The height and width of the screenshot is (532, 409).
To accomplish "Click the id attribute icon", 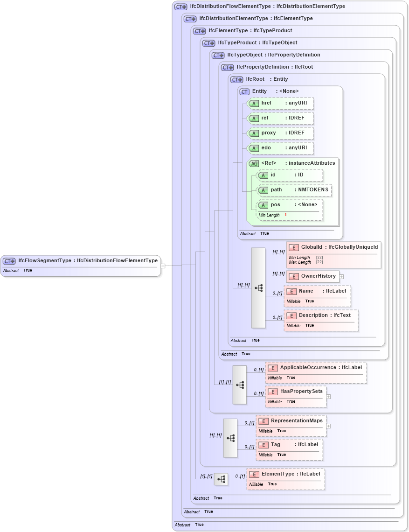I will click(263, 175).
